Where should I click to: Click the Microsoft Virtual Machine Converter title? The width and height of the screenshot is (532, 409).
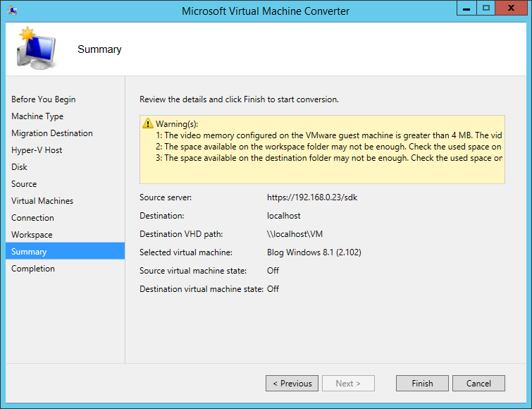[266, 11]
